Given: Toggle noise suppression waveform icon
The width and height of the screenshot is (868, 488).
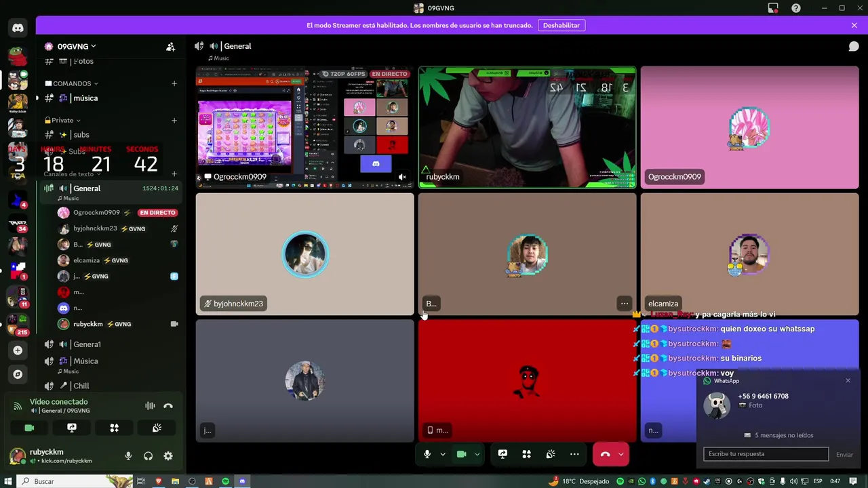Looking at the screenshot, I should click(150, 406).
